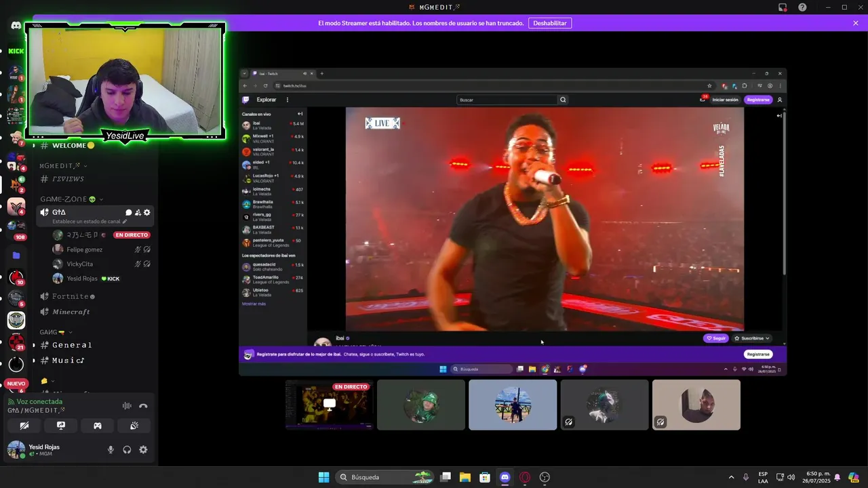Click Seguir button in shared Twitch stream
The image size is (868, 488).
[x=715, y=338]
